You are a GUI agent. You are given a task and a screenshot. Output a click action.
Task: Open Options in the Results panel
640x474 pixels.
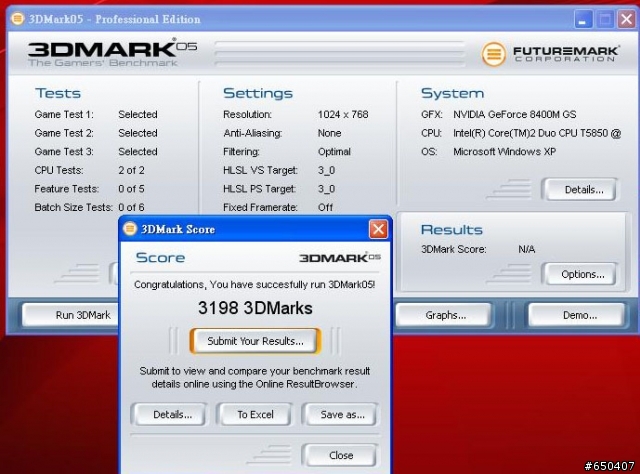(582, 274)
